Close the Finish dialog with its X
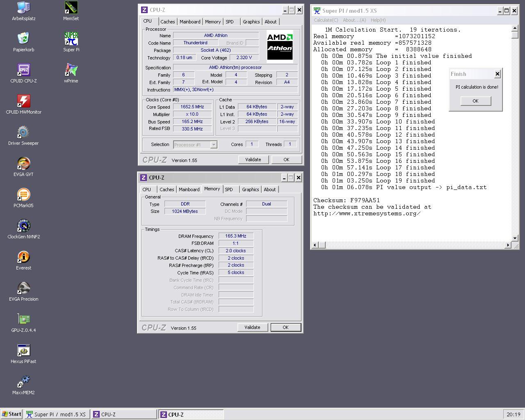Screen dimensions: 525x420 pos(498,74)
